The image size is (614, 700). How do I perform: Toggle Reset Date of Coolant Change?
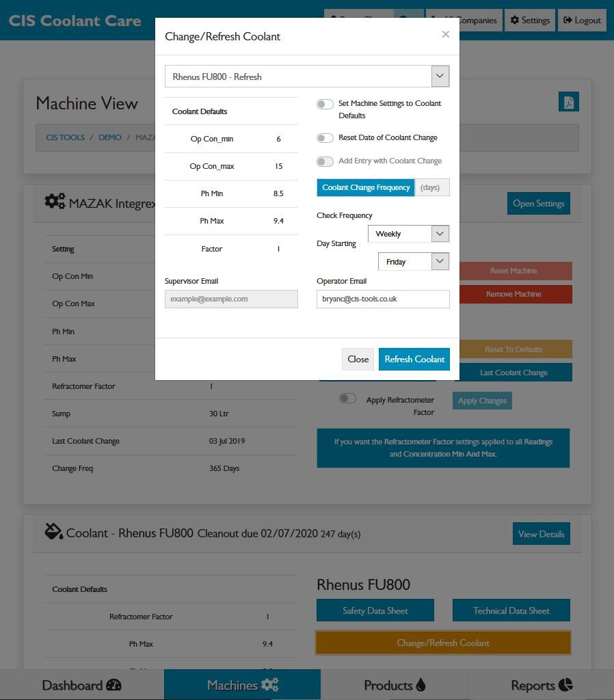[x=325, y=138]
